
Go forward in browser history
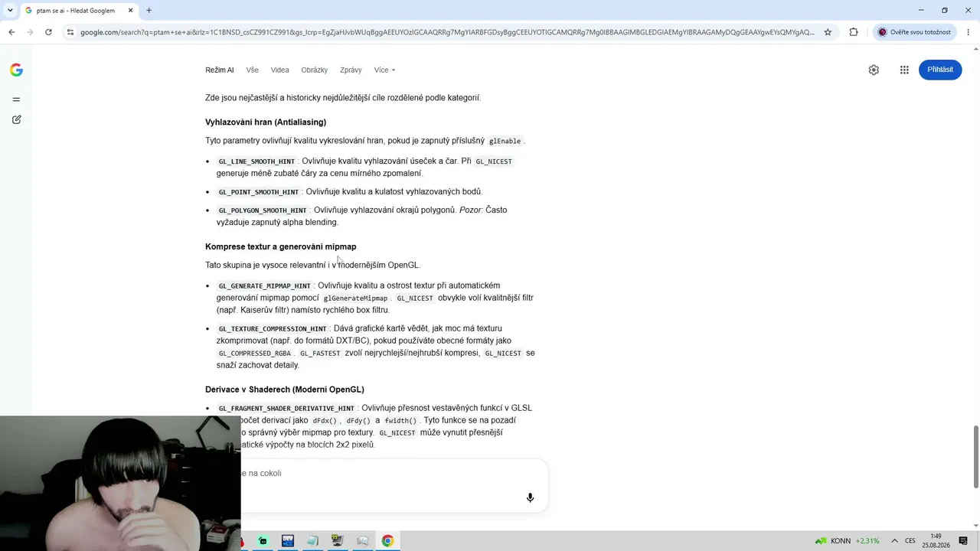coord(30,32)
